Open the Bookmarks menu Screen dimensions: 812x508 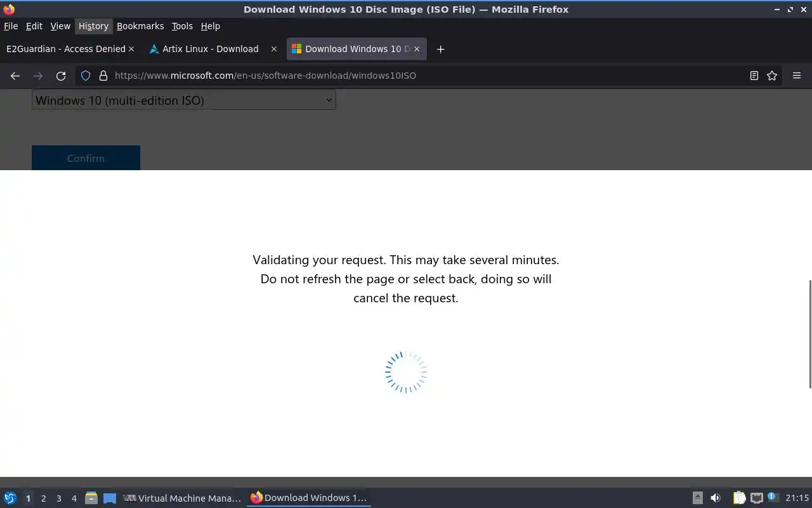(140, 26)
